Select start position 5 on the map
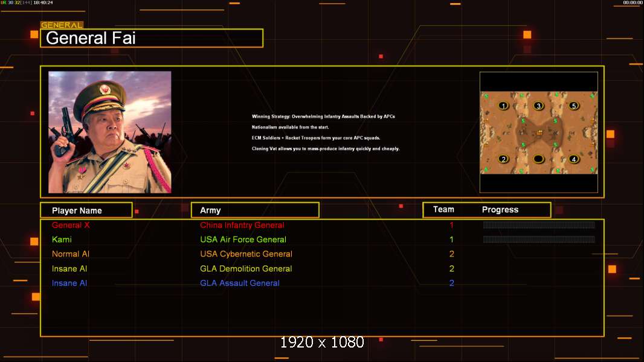644x362 pixels. 574,106
